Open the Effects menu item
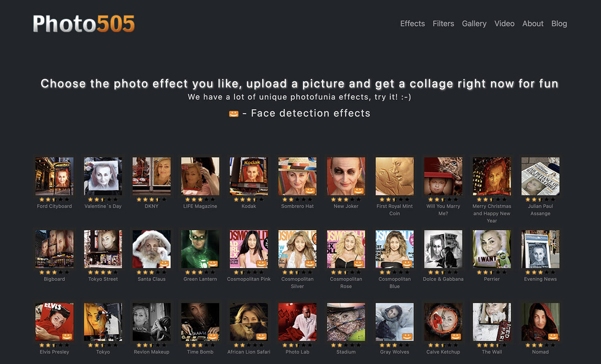Viewport: 601px width, 364px height. (x=412, y=24)
